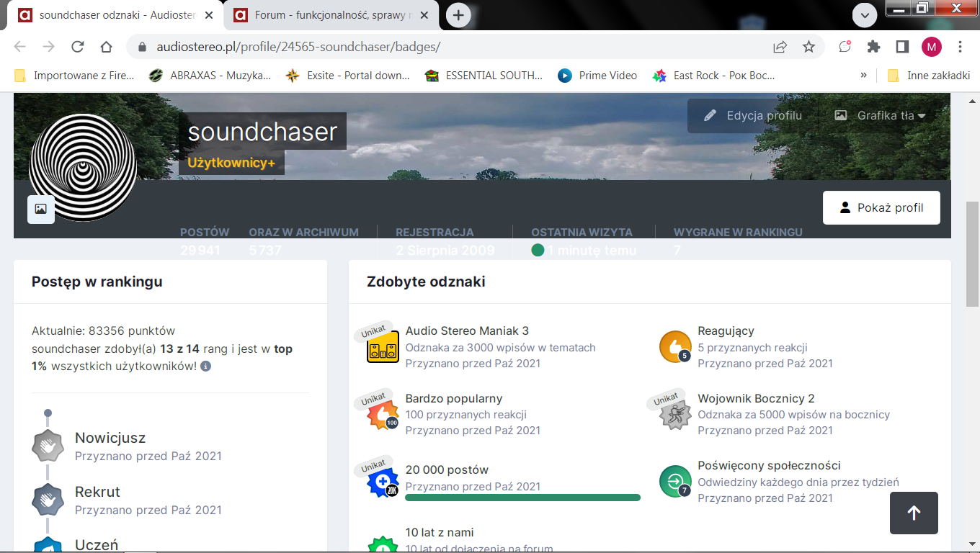Click the Bardzo popularny badge icon
Screen dimensions: 980x553
click(x=383, y=415)
